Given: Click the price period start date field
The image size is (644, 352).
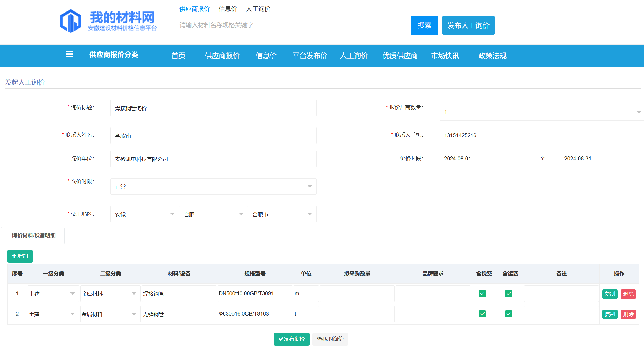Looking at the screenshot, I should click(x=482, y=159).
